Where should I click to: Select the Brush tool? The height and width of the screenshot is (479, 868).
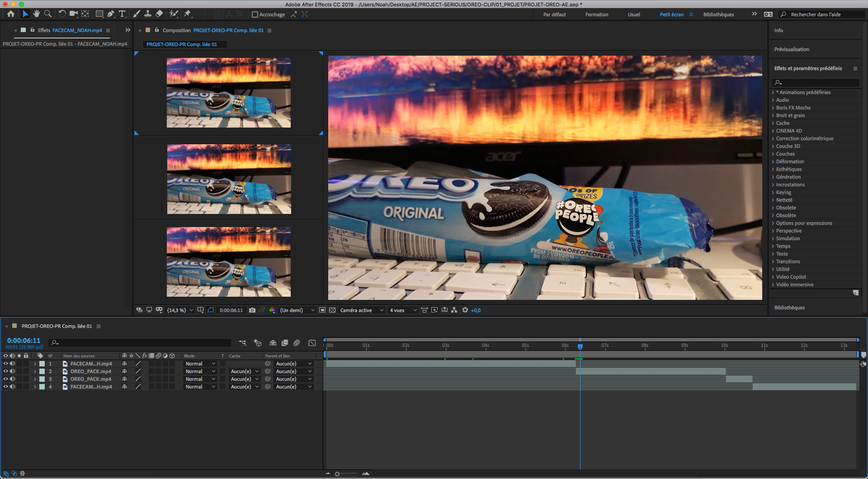(x=137, y=14)
